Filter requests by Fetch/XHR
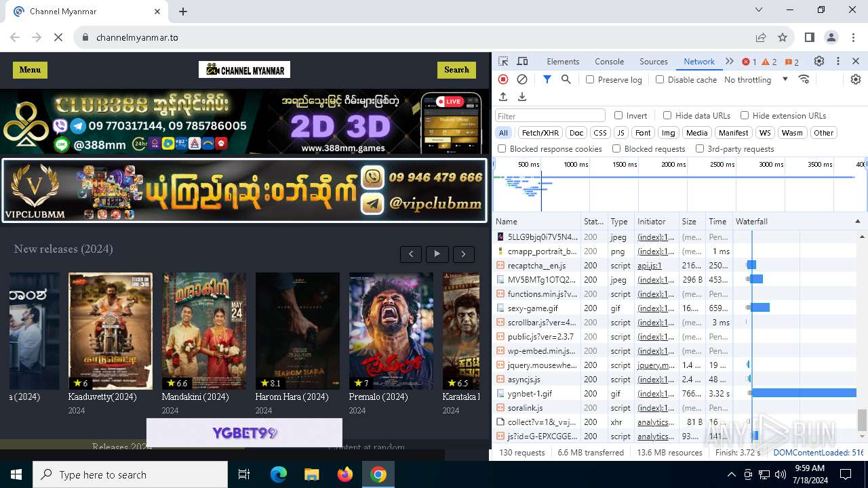This screenshot has width=868, height=488. 540,133
